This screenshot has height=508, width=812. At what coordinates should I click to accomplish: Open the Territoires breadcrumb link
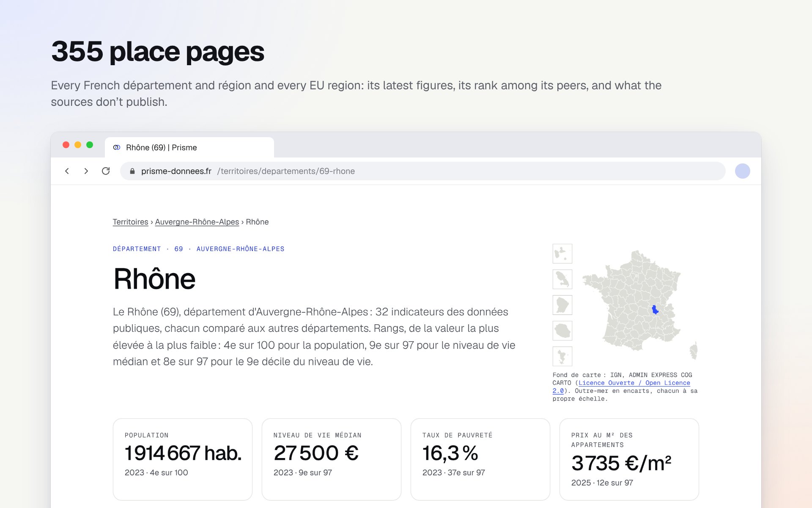(x=130, y=222)
